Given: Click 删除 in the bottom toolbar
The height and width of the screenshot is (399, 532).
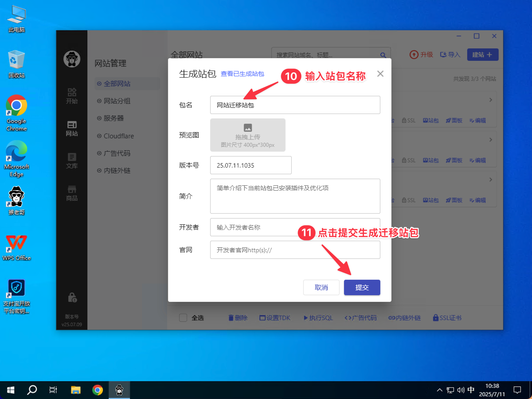Looking at the screenshot, I should coord(238,318).
